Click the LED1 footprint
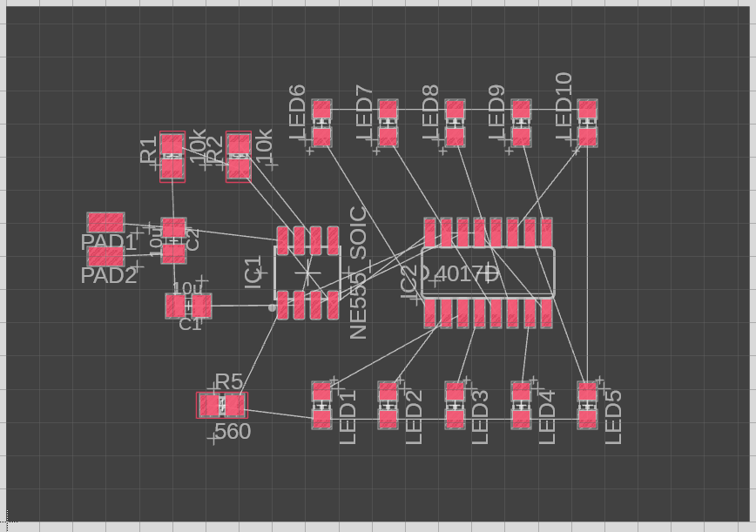The width and height of the screenshot is (756, 532). pyautogui.click(x=322, y=406)
